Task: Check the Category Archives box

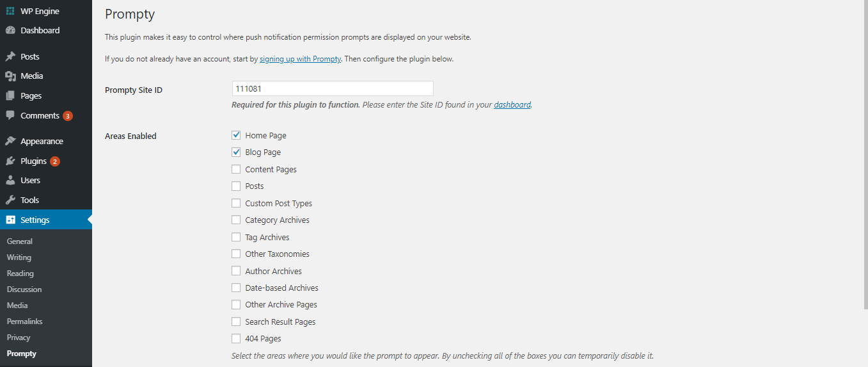Action: [236, 220]
